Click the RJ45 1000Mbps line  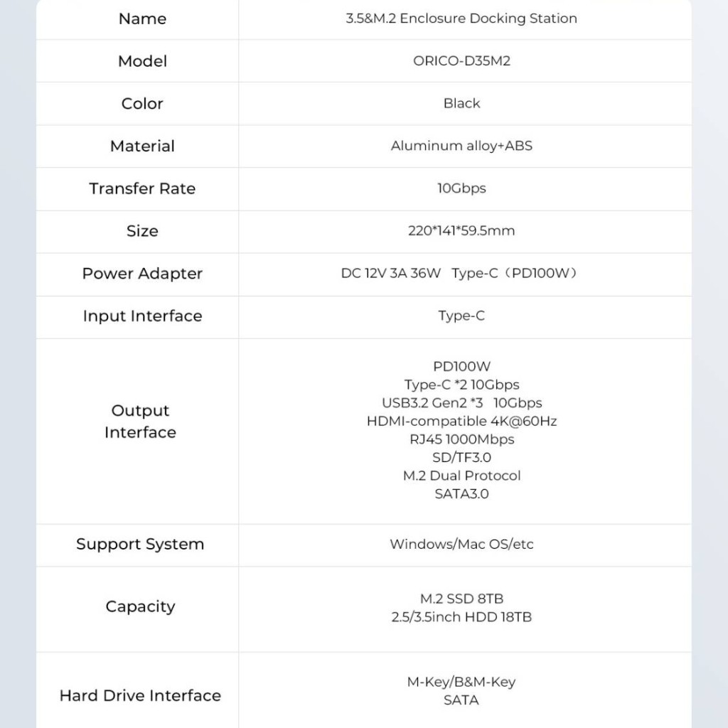coord(461,439)
